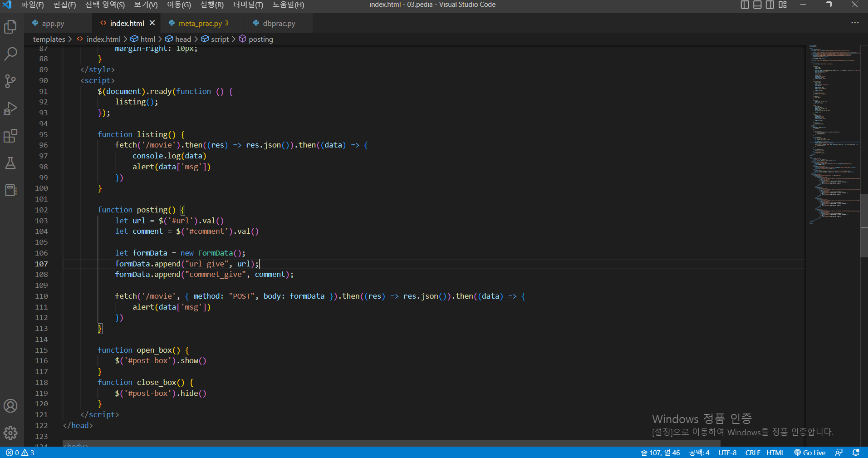The width and height of the screenshot is (868, 458).
Task: Open the notebook-style icon below Testing
Action: click(10, 190)
